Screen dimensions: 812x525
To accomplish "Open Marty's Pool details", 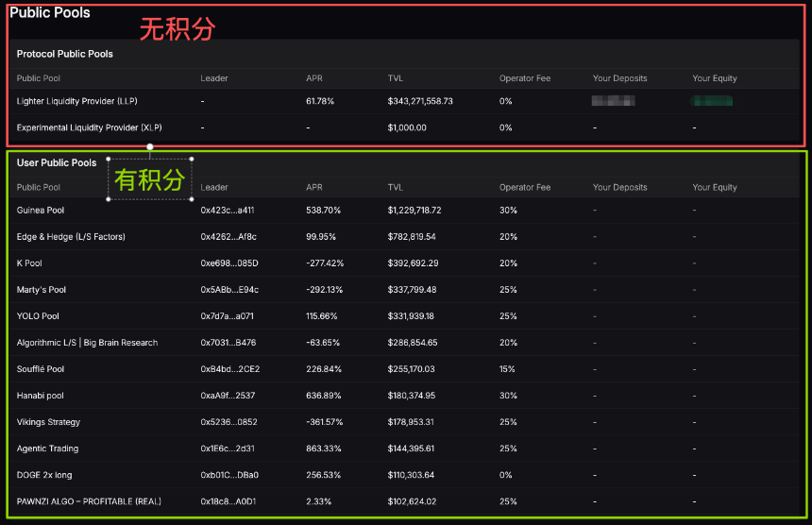I will coord(42,290).
